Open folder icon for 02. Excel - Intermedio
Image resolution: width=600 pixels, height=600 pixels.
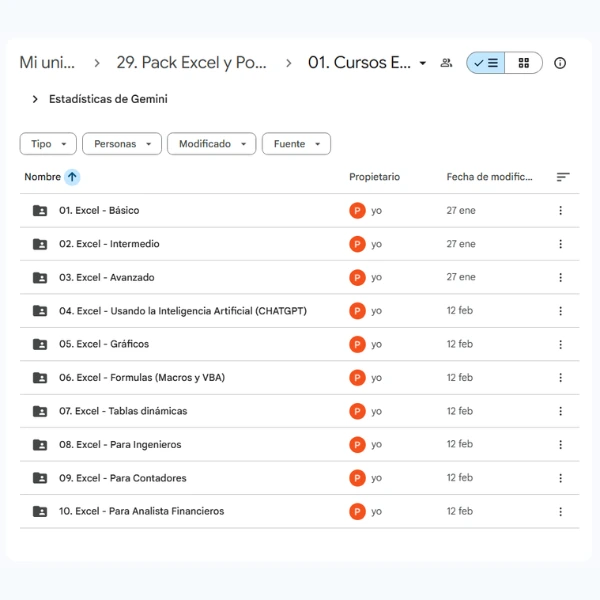(40, 244)
